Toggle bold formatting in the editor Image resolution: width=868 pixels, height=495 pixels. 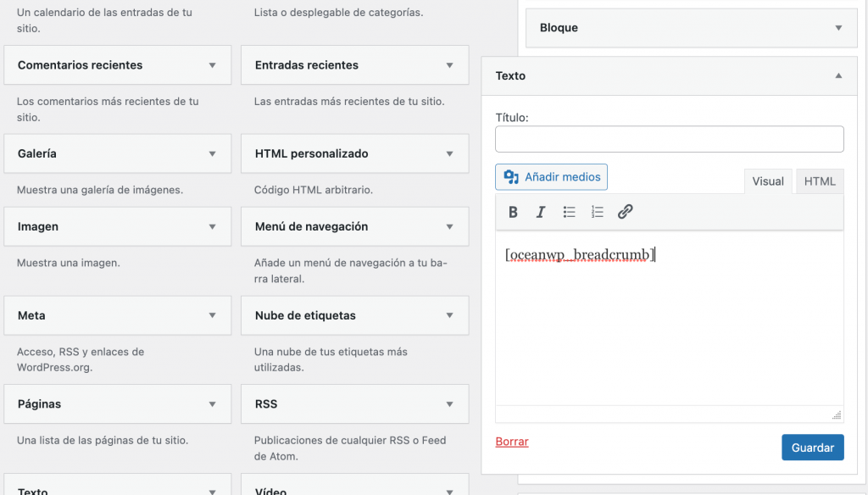tap(513, 213)
